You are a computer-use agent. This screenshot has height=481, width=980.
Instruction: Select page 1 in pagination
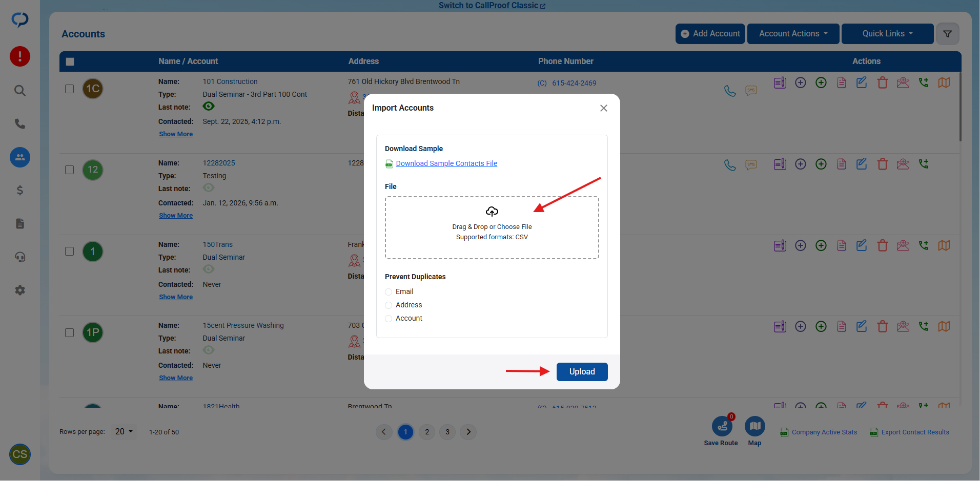click(405, 432)
